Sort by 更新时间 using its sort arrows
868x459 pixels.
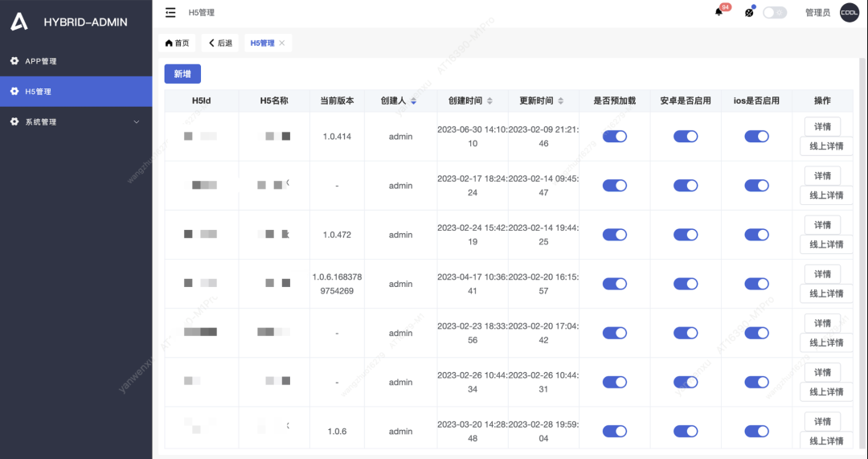(561, 100)
